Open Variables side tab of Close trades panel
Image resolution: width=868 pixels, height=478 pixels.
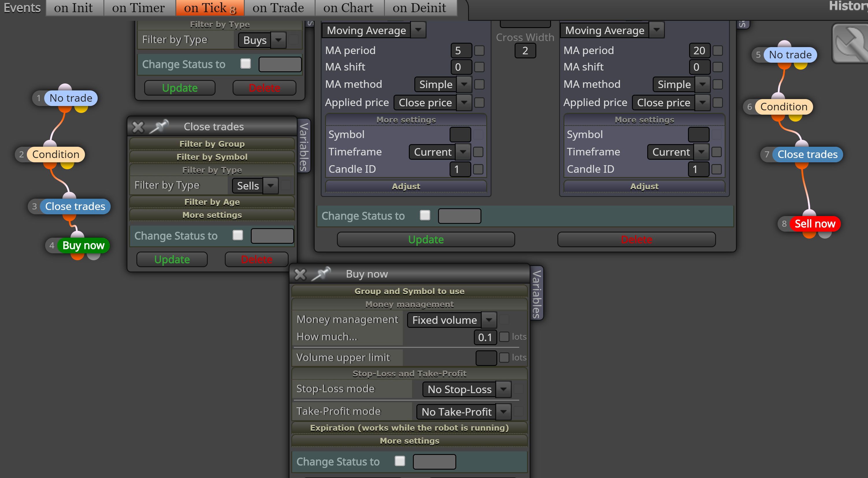[303, 146]
